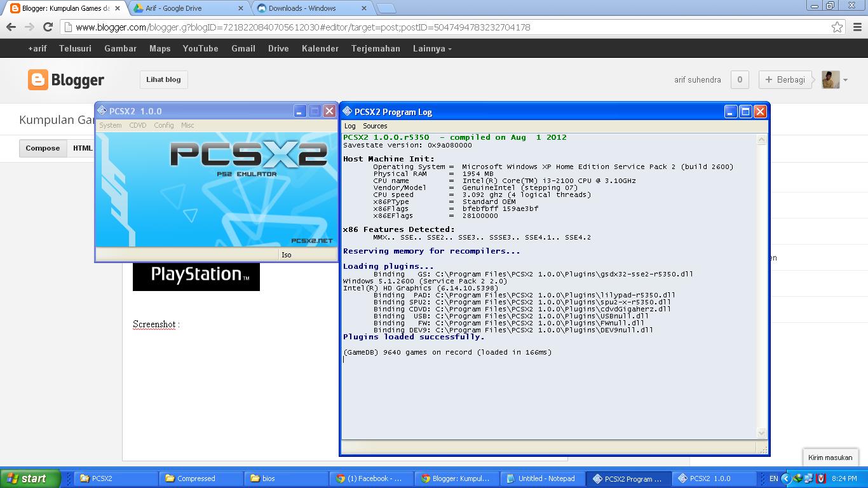868x488 pixels.
Task: Open the Drive link in Google bar
Action: [278, 48]
